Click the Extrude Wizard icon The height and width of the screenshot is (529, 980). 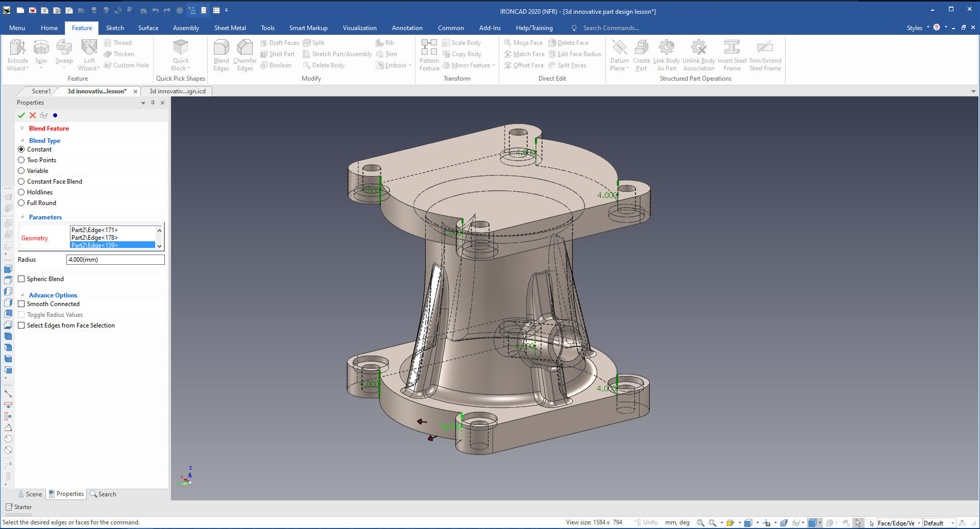tap(18, 48)
